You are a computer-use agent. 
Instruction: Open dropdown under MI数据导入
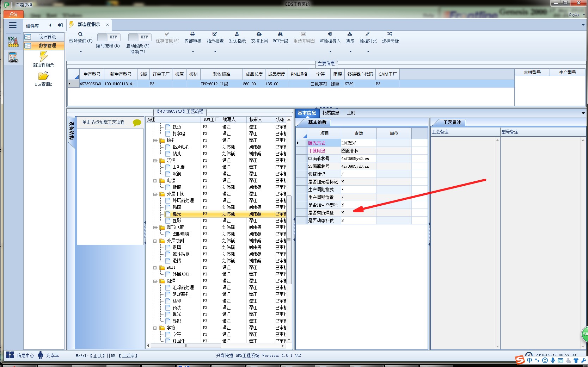(x=330, y=52)
